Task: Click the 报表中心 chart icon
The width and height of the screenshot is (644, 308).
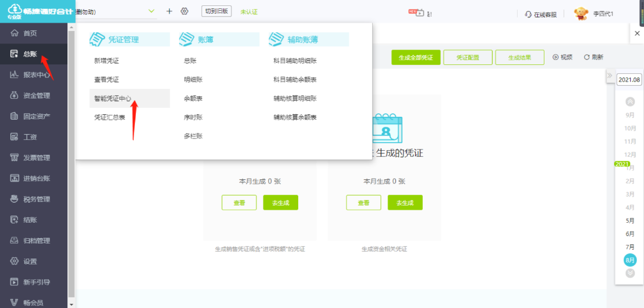Action: (x=14, y=74)
